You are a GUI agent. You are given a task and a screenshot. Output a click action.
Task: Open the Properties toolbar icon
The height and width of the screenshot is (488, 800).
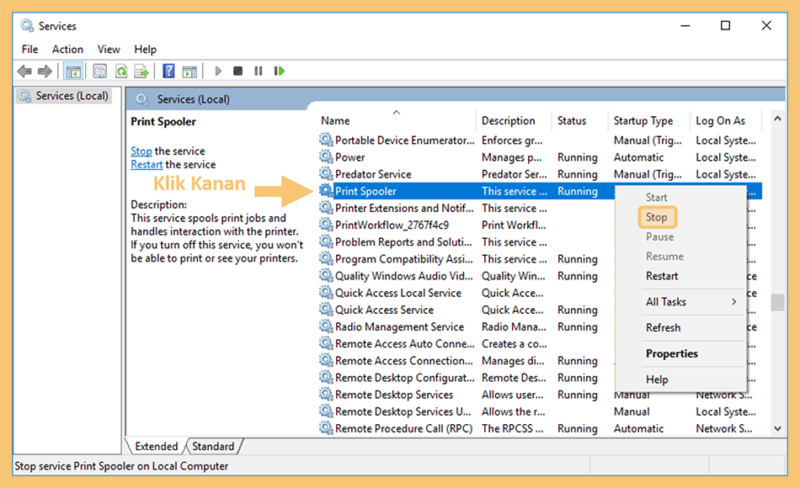click(100, 71)
